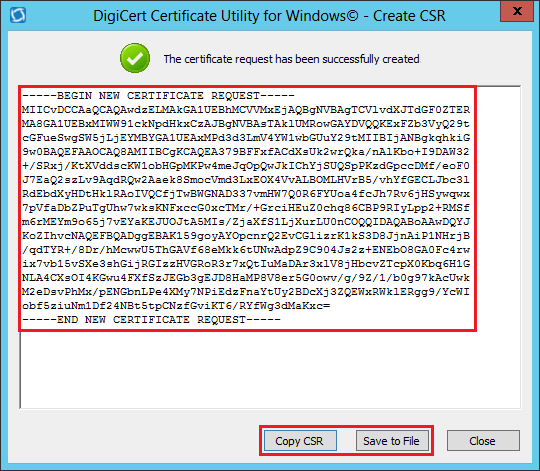Click the CSR line starting with J7EaQ2szLv9AqdRQ
540x471 pixels.
coord(246,180)
